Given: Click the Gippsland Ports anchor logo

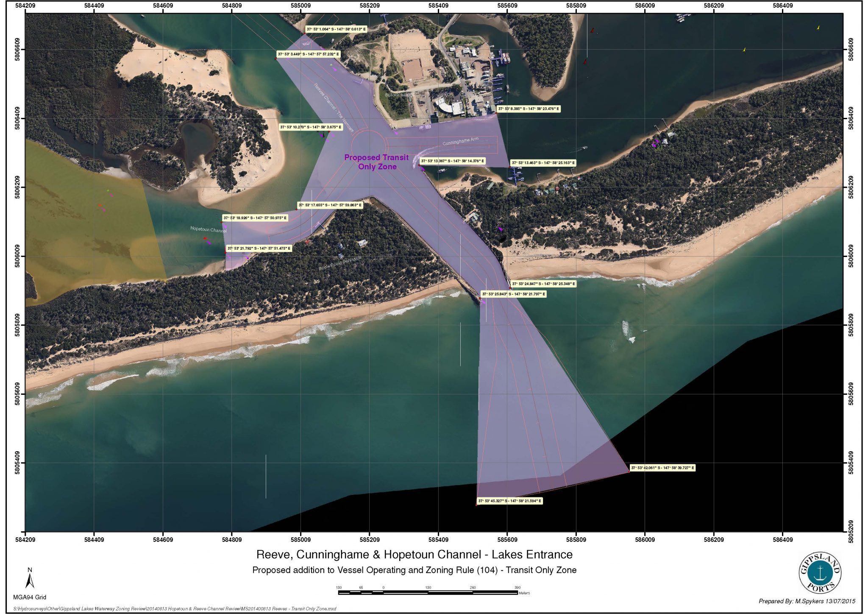Looking at the screenshot, I should click(820, 573).
